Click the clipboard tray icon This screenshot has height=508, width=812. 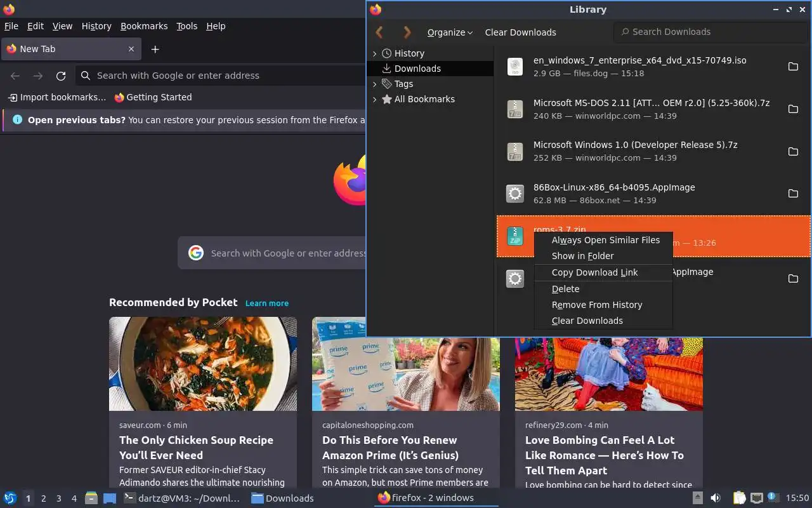(x=740, y=498)
